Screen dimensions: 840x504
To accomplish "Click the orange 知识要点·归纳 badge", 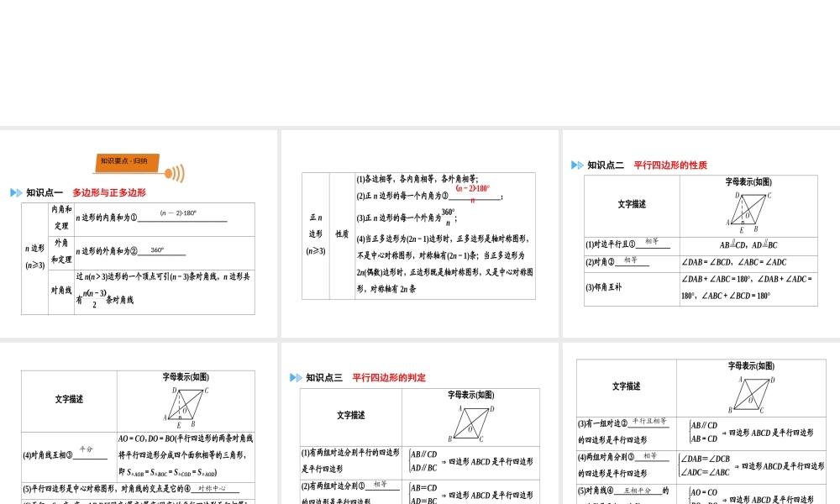I will 127,163.
